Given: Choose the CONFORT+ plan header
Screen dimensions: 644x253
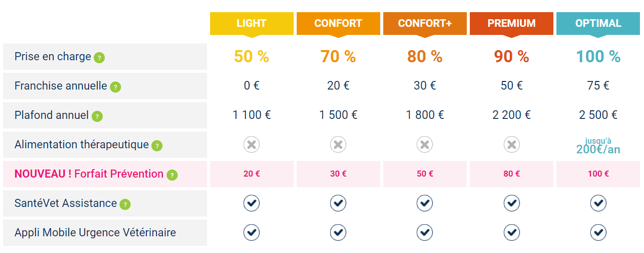Looking at the screenshot, I should [x=425, y=24].
